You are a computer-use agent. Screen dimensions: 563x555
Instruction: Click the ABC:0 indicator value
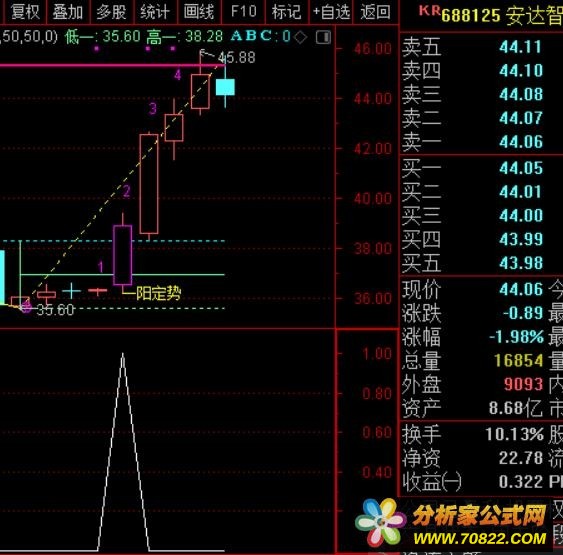coord(260,37)
